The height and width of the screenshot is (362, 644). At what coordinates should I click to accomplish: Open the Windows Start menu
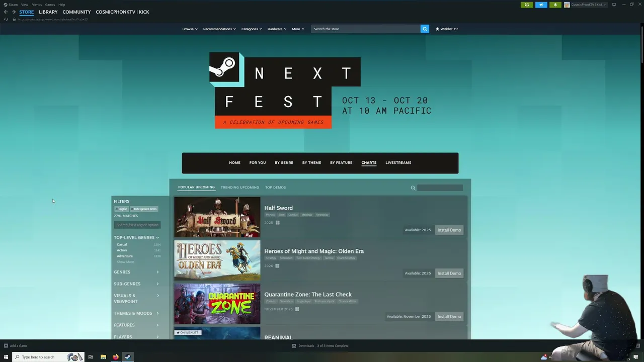[6, 357]
